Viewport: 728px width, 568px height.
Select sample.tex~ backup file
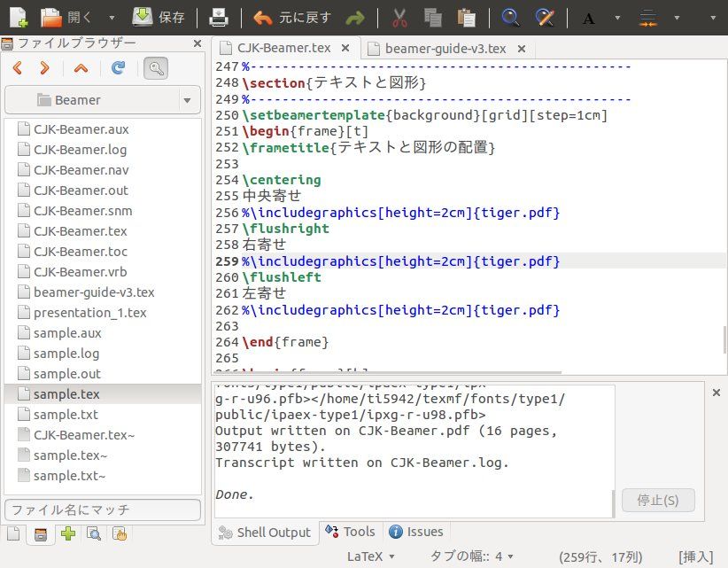[103, 455]
